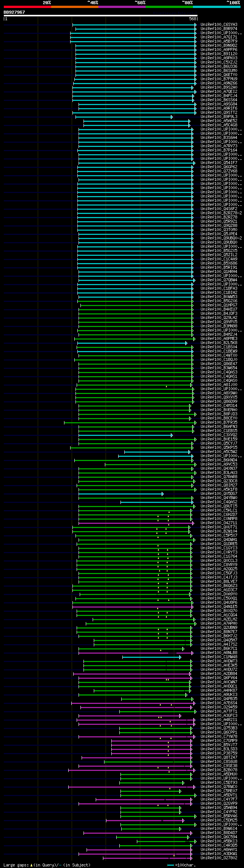Click the red 20% identity legend bar
Viewport: 244px width, 868px height.
pos(27,6)
